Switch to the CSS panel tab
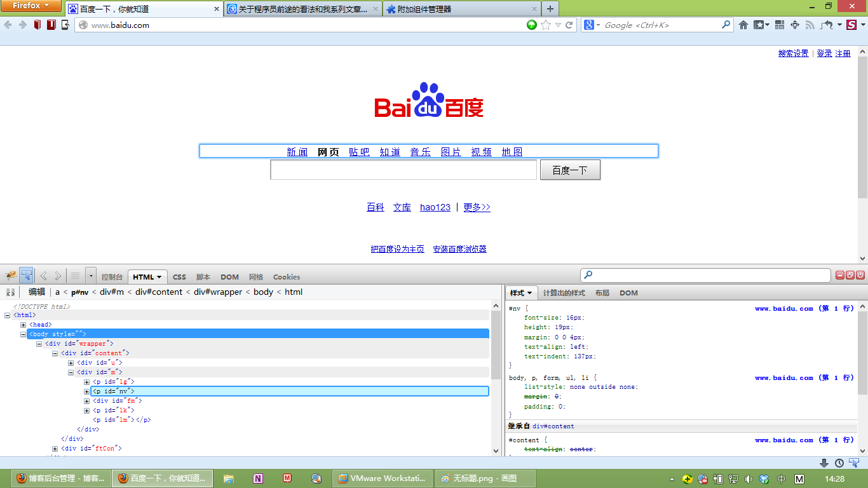This screenshot has height=488, width=868. click(x=180, y=277)
